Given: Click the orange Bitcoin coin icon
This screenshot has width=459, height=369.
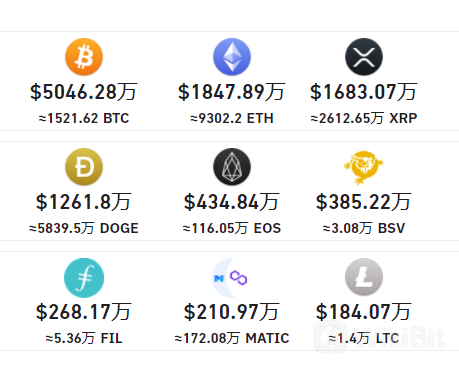Looking at the screenshot, I should click(x=84, y=57).
